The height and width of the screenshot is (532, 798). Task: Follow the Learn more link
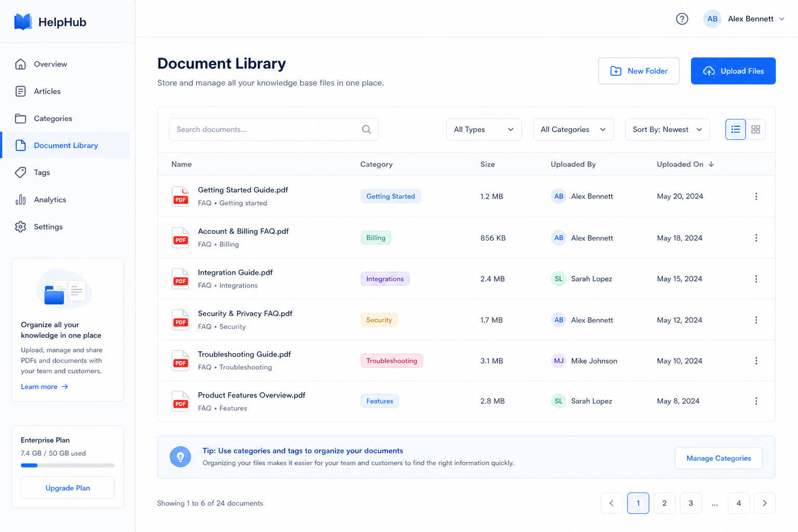coord(45,387)
